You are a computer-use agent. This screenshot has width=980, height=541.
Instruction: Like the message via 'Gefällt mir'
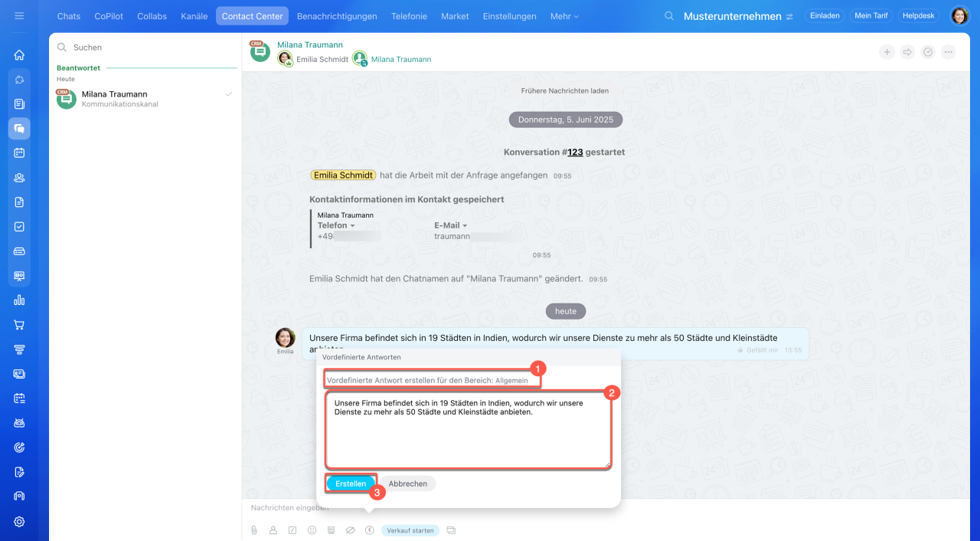click(758, 349)
